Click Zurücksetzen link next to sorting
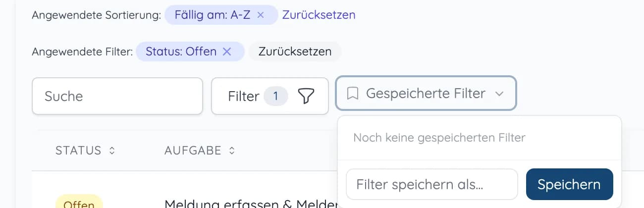Viewport: 644px width, 208px height. coord(319,15)
